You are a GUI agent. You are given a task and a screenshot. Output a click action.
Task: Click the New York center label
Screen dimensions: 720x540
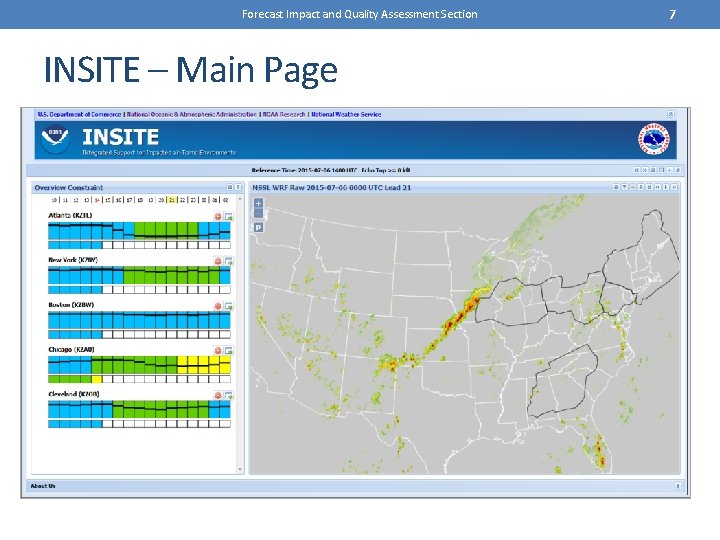click(x=73, y=260)
